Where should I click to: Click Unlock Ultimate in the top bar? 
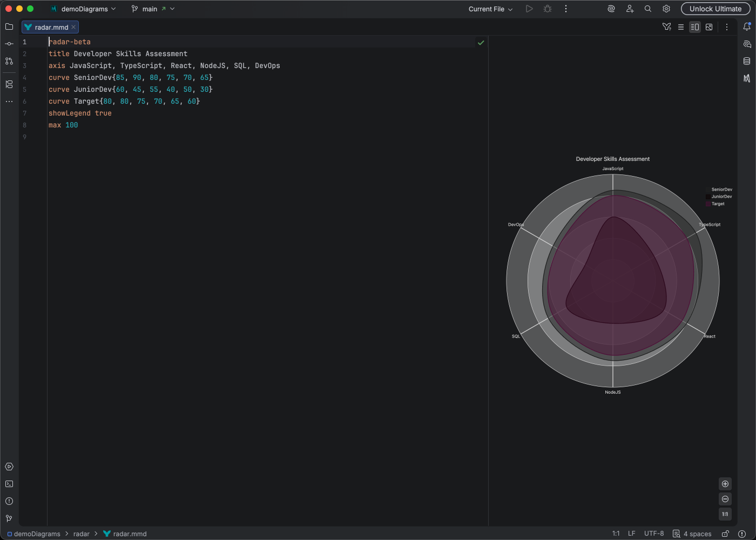coord(715,9)
